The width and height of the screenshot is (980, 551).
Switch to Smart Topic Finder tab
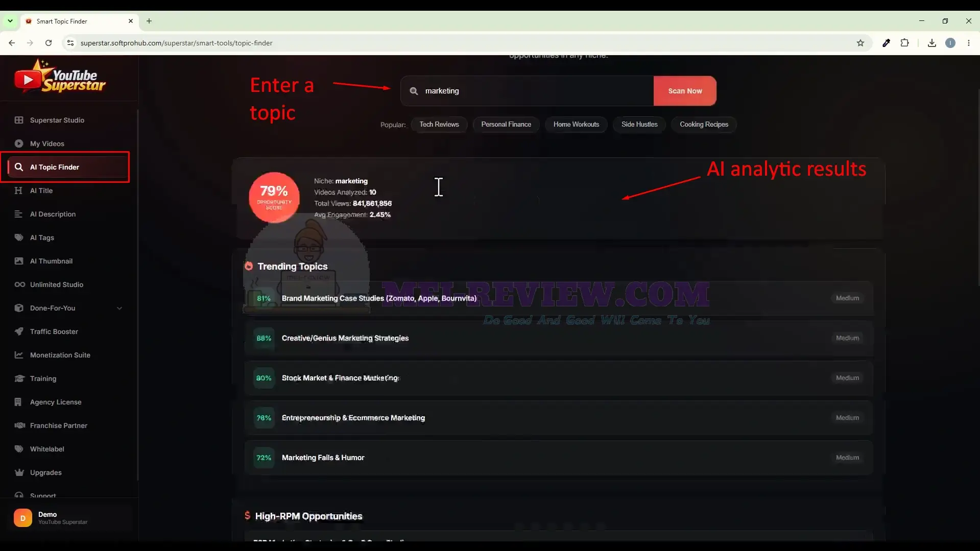(79, 21)
